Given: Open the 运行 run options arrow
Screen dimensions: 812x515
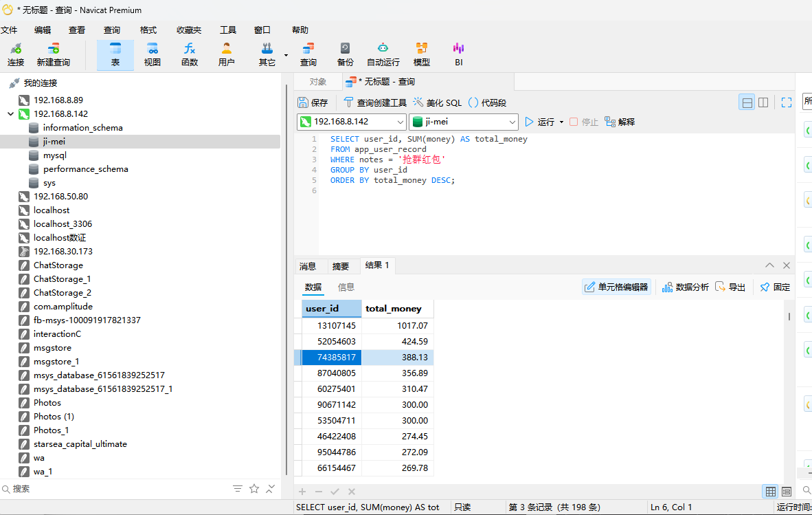Looking at the screenshot, I should click(x=561, y=122).
